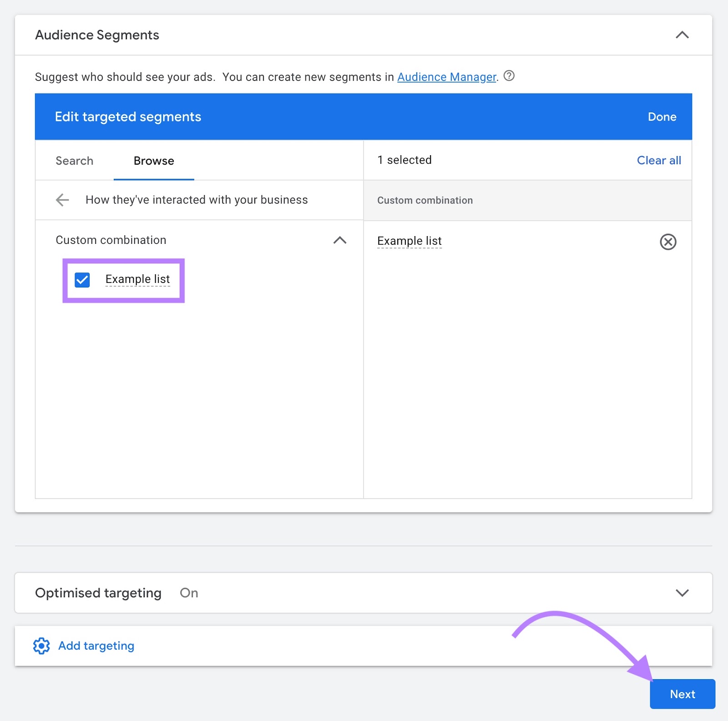Click "How they've interacted with your business"

click(x=197, y=200)
